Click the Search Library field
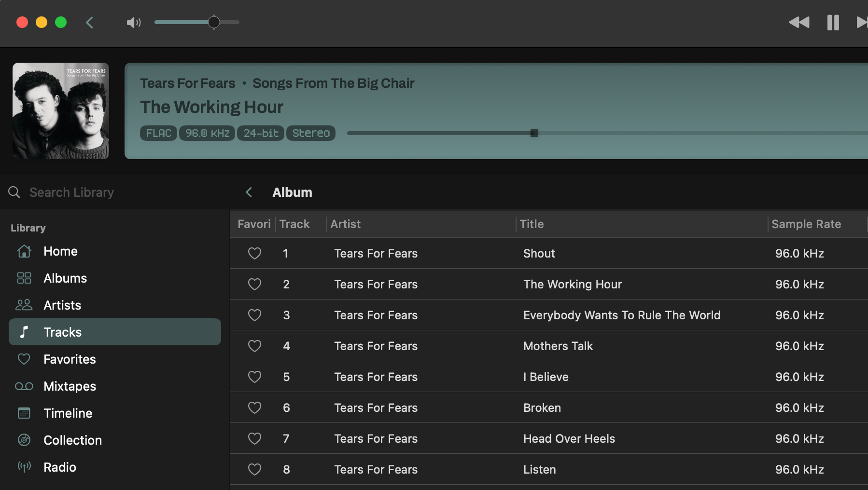 point(114,192)
